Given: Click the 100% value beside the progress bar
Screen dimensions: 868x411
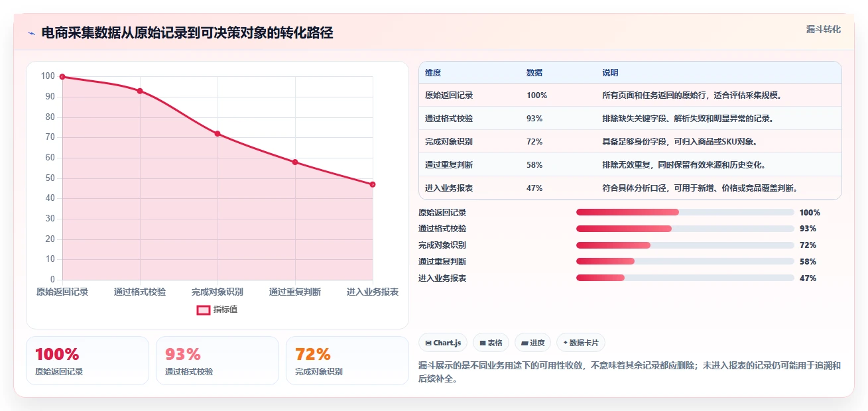Looking at the screenshot, I should point(810,213).
